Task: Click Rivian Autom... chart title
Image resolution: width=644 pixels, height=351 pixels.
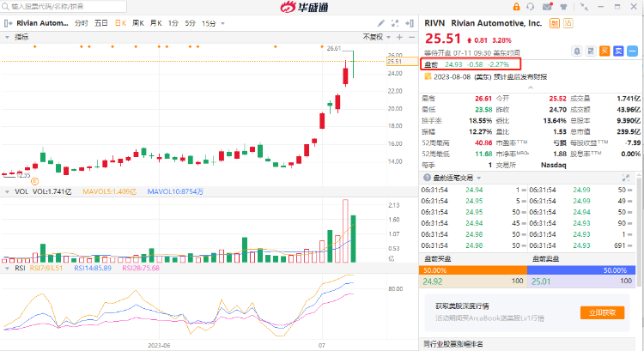Action: [x=42, y=23]
